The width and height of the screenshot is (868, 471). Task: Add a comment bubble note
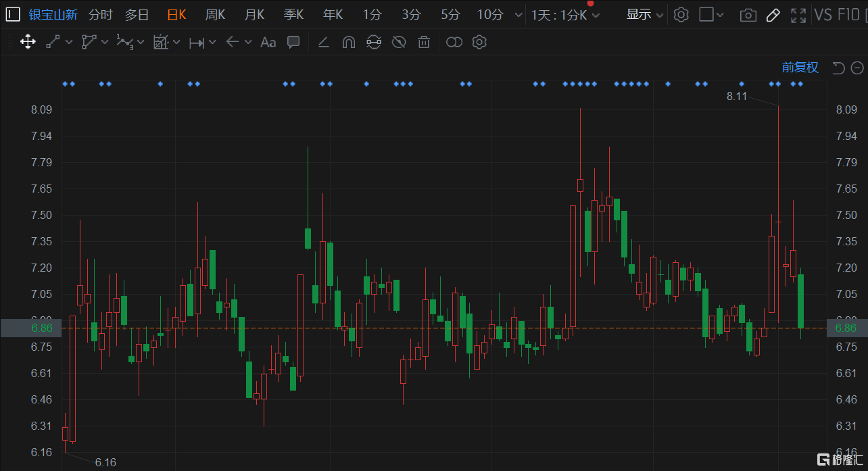click(x=293, y=43)
